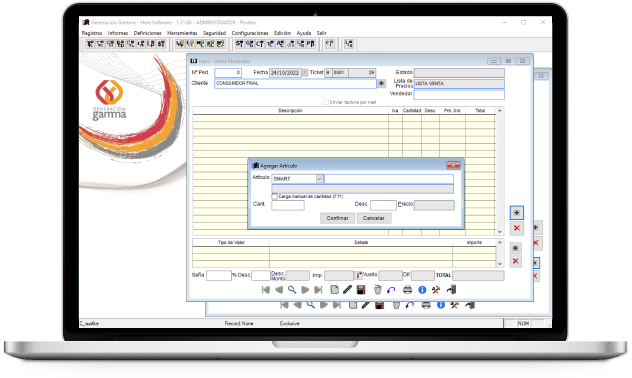The image size is (632, 378).
Task: Go to previous record in Venta Mostrador
Action: pyautogui.click(x=279, y=290)
